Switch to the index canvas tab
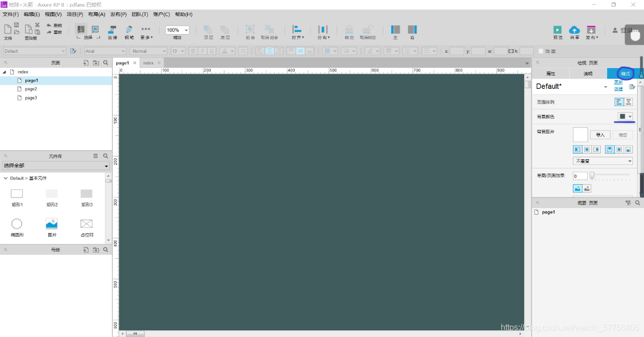Image resolution: width=644 pixels, height=337 pixels. [x=148, y=63]
